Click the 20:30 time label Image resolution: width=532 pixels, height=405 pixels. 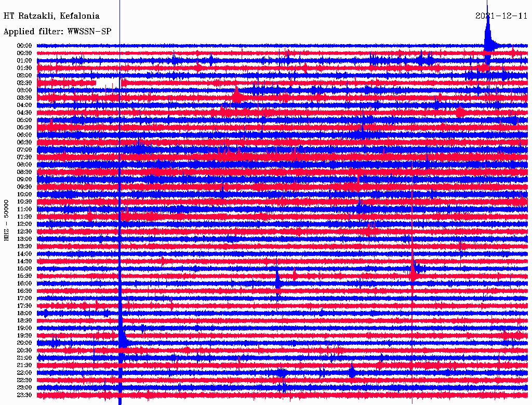[x=24, y=350]
